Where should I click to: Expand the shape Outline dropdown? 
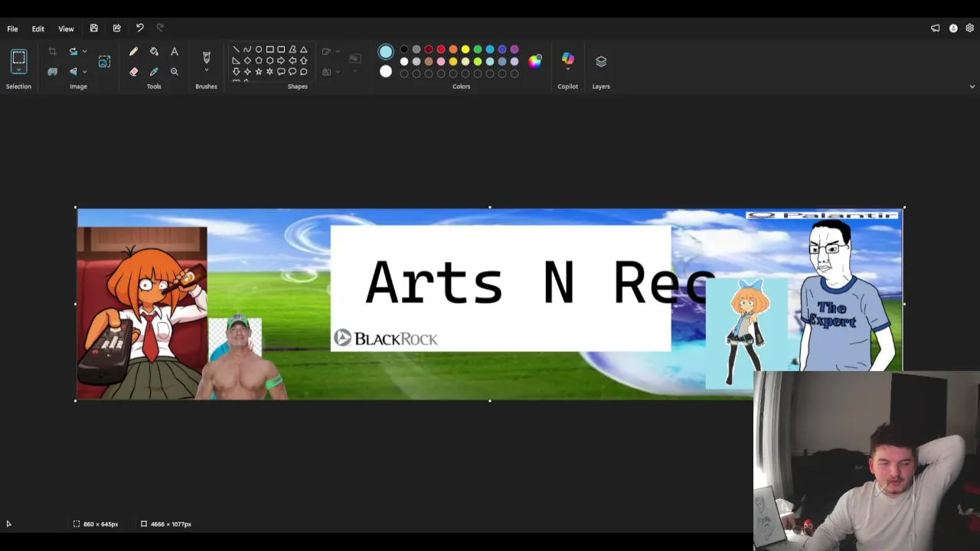[338, 51]
